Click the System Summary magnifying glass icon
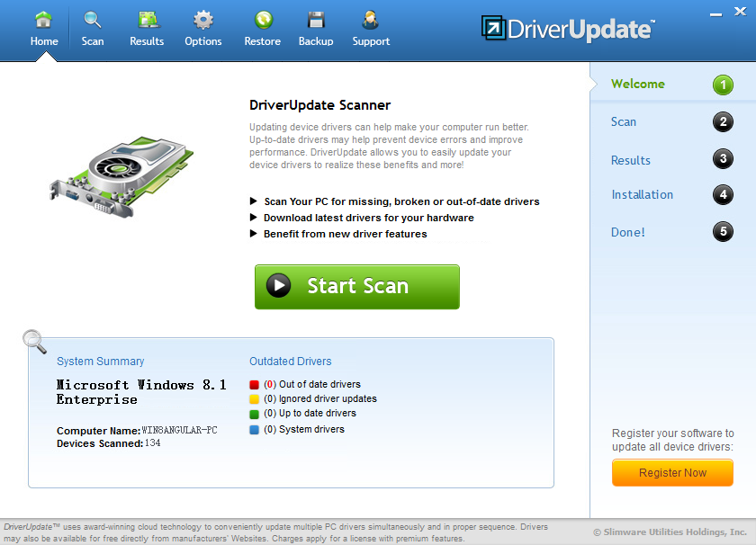Viewport: 756px width, 545px height. click(35, 342)
